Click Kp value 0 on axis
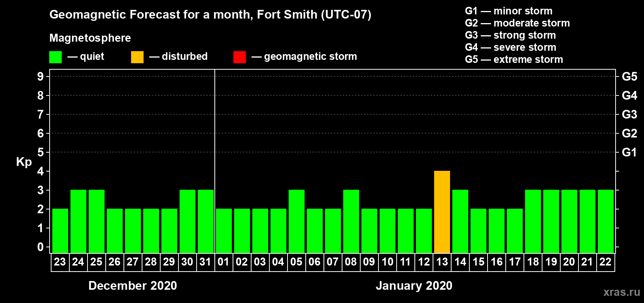Viewport: 644px width, 303px height. (41, 247)
